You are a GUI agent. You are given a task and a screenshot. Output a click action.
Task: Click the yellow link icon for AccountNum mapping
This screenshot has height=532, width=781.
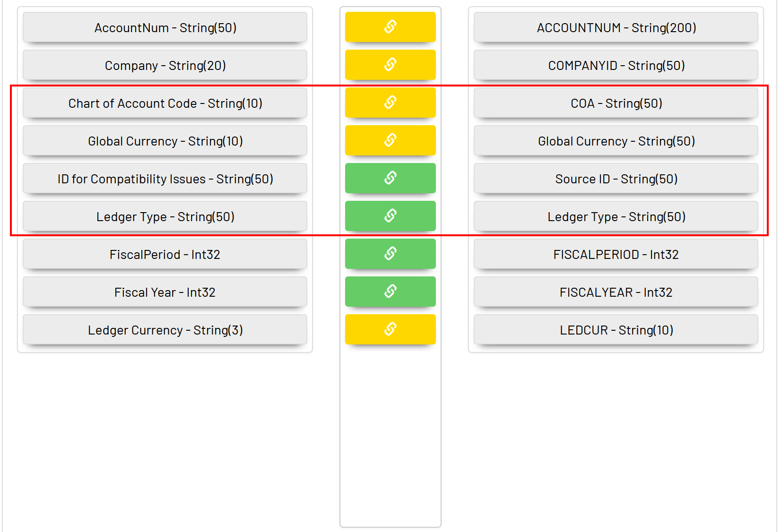tap(390, 27)
